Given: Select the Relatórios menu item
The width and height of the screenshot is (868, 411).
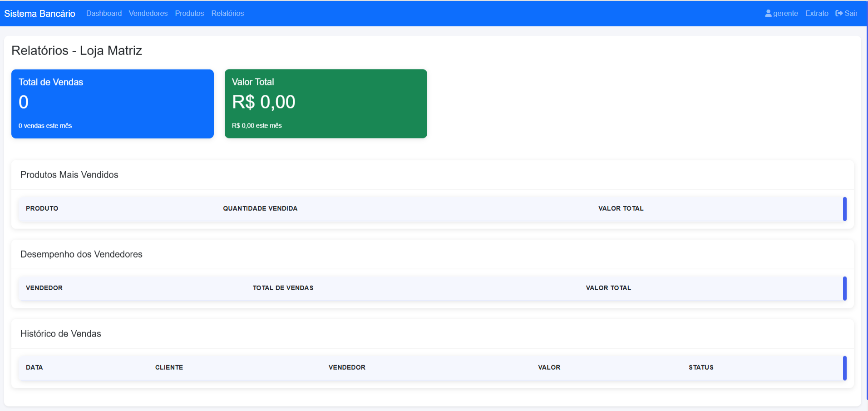Looking at the screenshot, I should [227, 13].
